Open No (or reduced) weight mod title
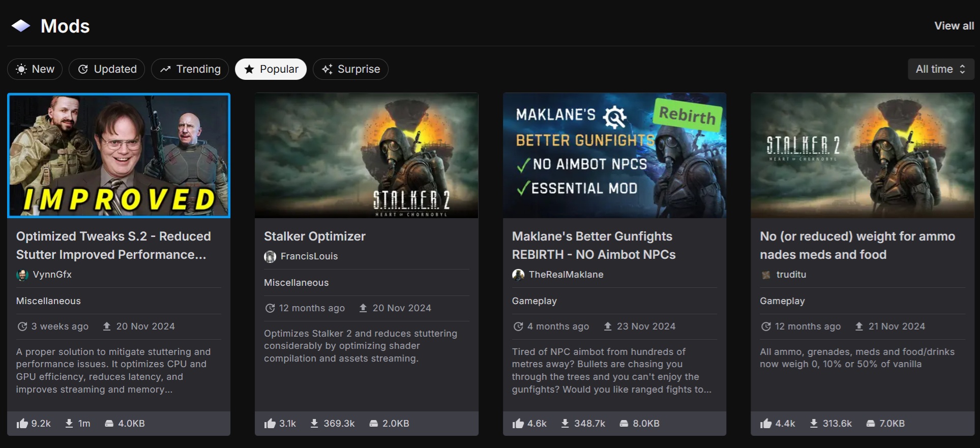The height and width of the screenshot is (448, 980). pos(857,246)
